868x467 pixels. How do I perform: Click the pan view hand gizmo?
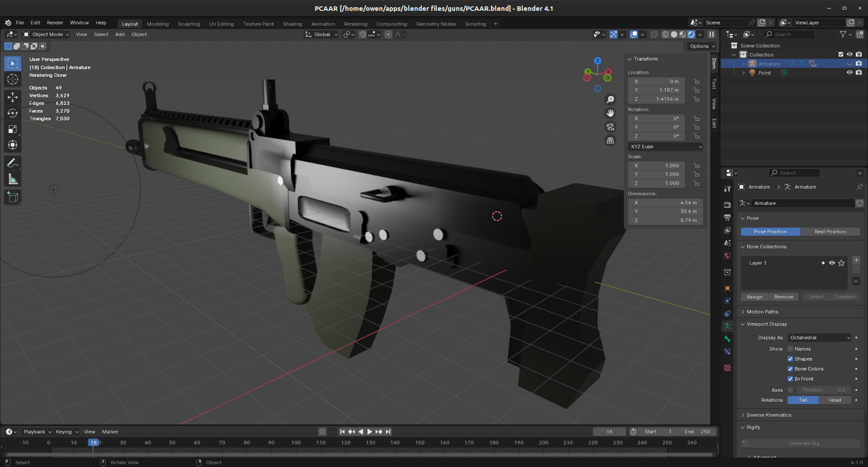pos(610,113)
